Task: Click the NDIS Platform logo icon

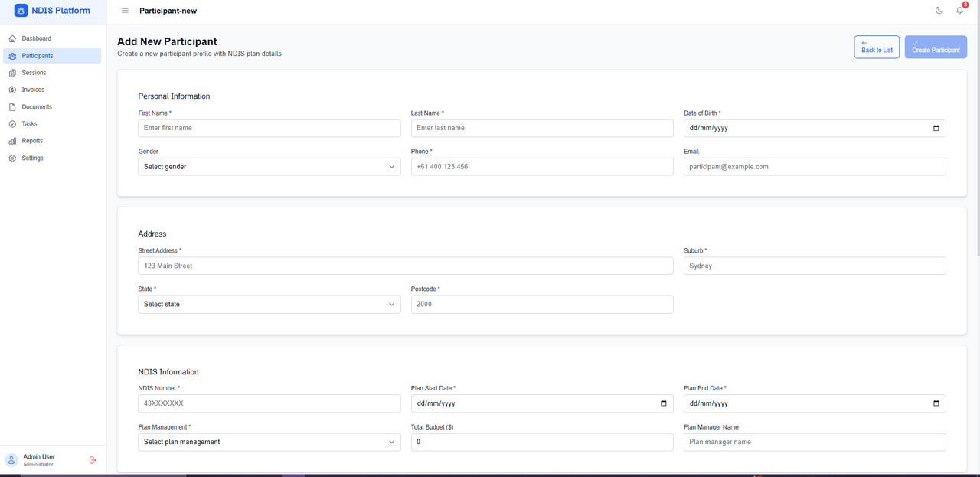Action: (x=21, y=11)
